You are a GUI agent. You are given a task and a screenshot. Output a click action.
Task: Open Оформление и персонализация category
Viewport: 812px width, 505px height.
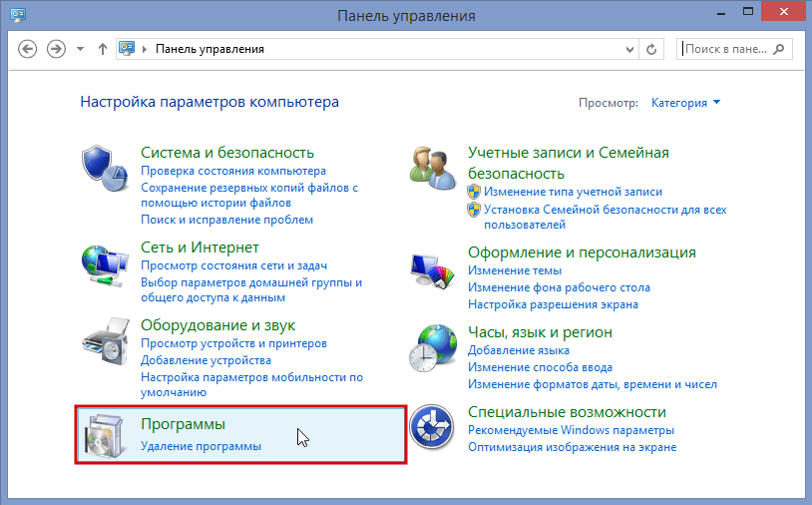(x=583, y=252)
